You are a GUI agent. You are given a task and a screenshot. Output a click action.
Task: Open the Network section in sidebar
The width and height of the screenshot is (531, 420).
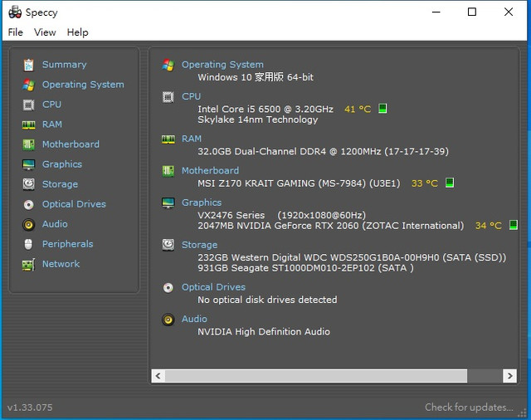coord(61,264)
